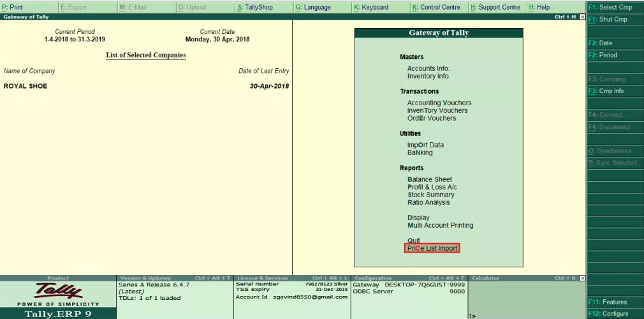Image resolution: width=644 pixels, height=319 pixels.
Task: Click F1 Select Cmp button
Action: coord(615,8)
